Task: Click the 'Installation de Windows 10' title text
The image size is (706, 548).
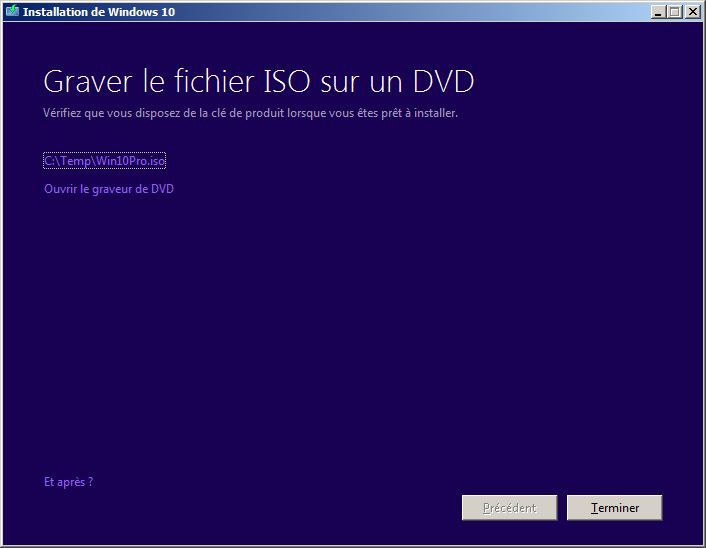Action: [99, 12]
